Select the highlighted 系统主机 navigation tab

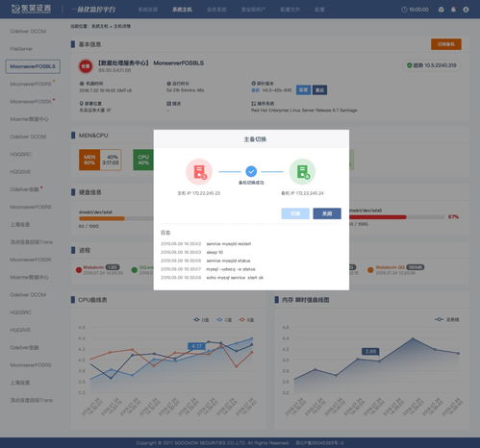182,10
